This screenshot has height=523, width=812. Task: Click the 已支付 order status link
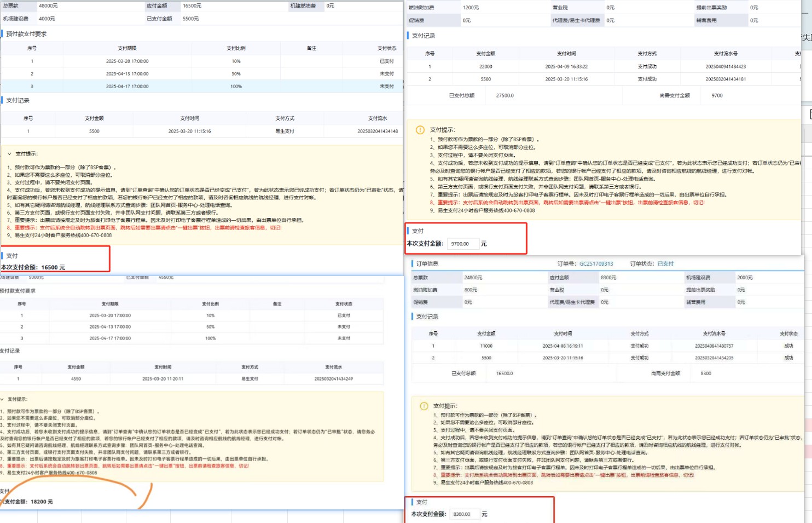click(665, 264)
